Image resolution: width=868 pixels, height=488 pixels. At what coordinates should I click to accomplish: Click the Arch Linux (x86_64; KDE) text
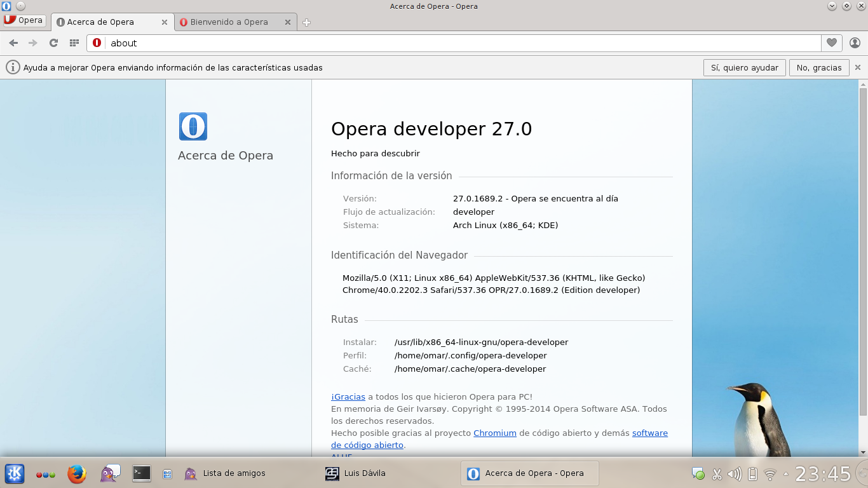[x=506, y=225]
